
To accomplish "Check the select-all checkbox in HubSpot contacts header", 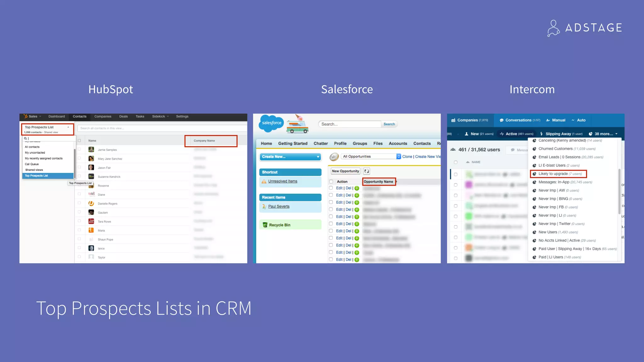I will tap(79, 140).
